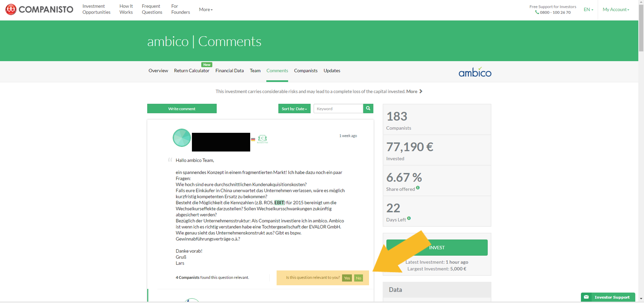644x303 pixels.
Task: Click the phone icon beside support number
Action: (x=537, y=12)
